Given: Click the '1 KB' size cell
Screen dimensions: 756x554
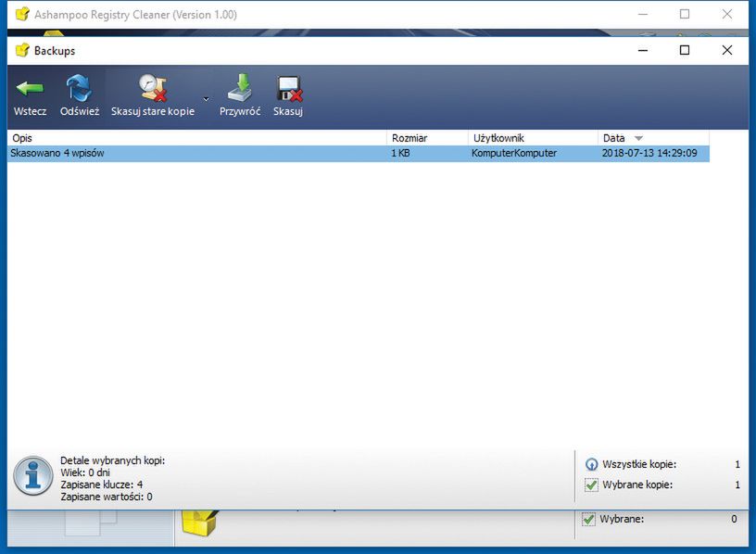Looking at the screenshot, I should [400, 154].
